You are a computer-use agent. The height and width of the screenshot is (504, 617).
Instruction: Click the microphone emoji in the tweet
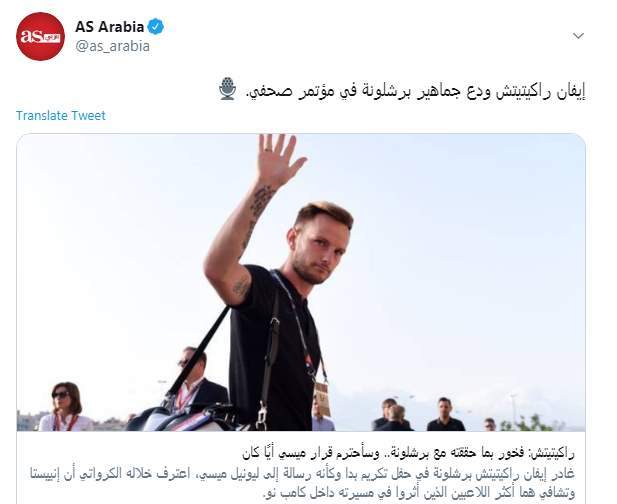(227, 89)
